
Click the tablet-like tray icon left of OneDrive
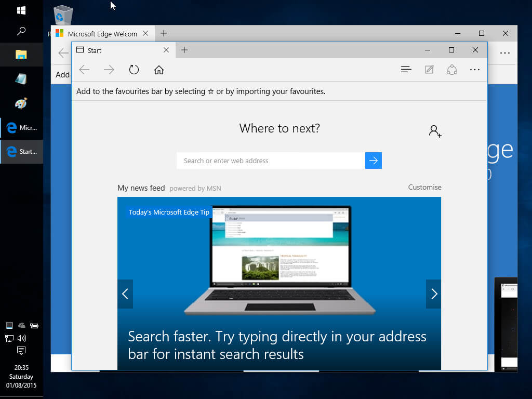coord(9,326)
